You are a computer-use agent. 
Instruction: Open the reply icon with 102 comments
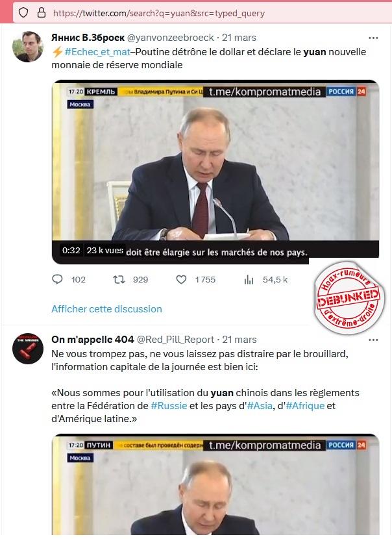[57, 279]
